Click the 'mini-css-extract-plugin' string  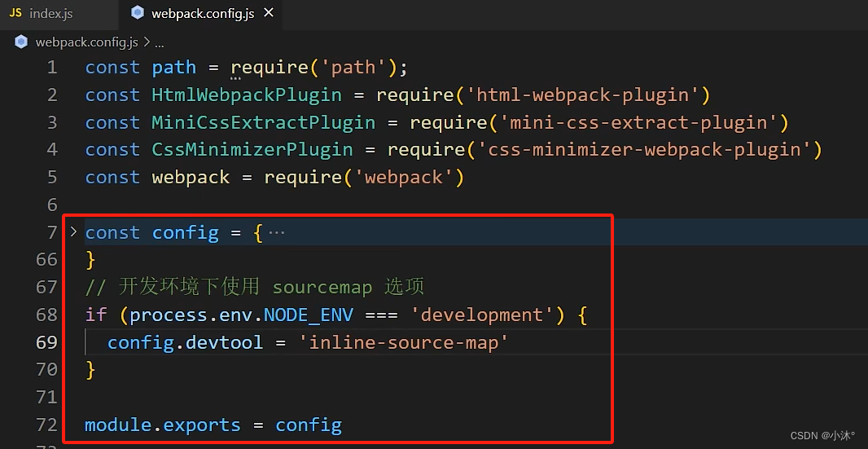638,123
